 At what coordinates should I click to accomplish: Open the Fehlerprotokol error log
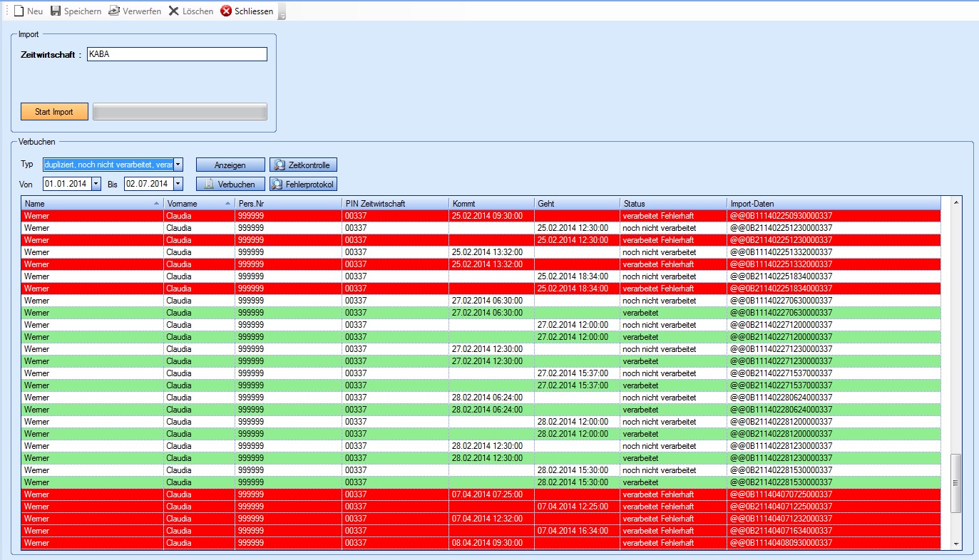click(303, 184)
